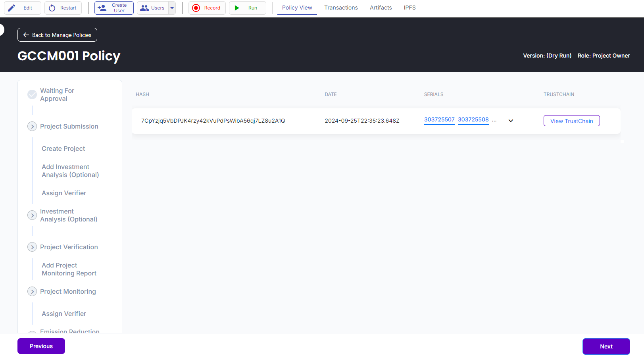This screenshot has width=644, height=356.
Task: Click the Create User person icon
Action: pos(102,8)
